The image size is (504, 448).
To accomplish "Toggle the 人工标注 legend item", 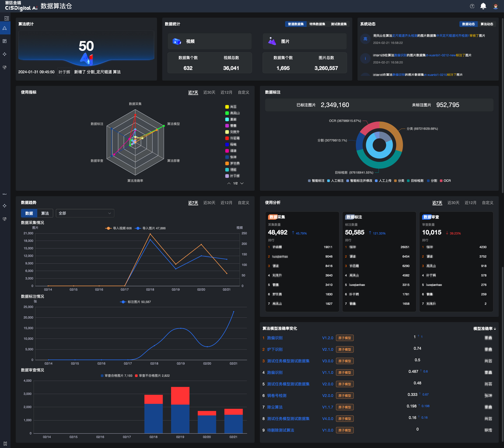I will click(x=335, y=181).
